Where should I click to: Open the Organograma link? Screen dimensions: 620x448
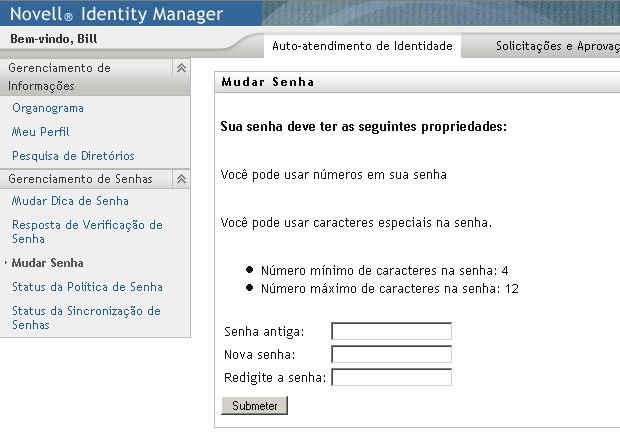48,108
